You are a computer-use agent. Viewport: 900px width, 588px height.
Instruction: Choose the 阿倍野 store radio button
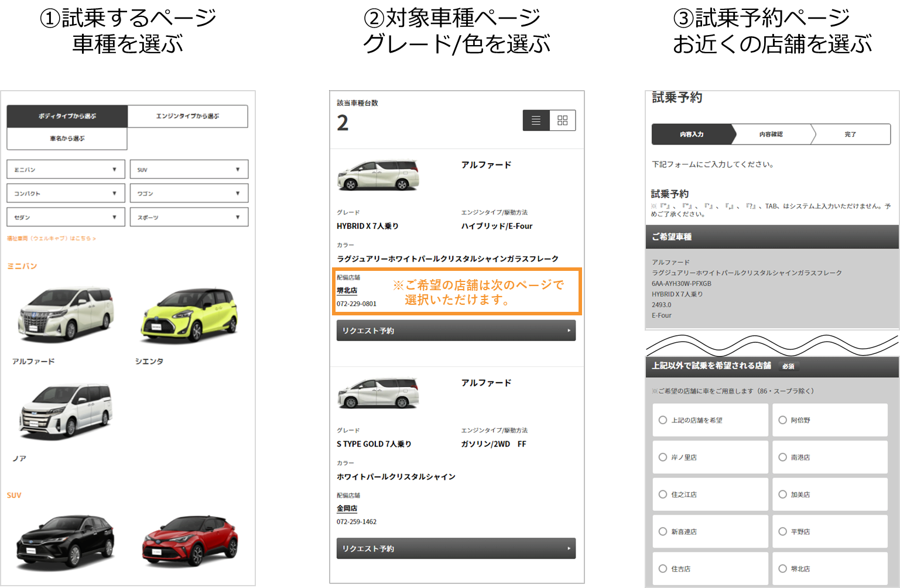[x=782, y=420]
